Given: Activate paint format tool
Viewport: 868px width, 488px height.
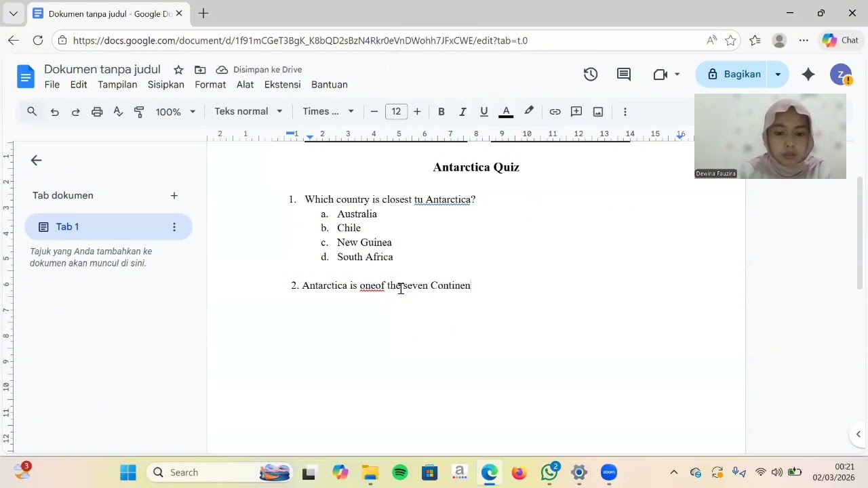Looking at the screenshot, I should tap(139, 112).
